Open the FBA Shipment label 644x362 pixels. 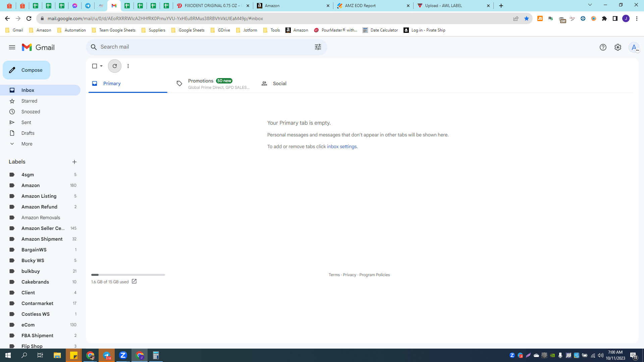coord(40,336)
